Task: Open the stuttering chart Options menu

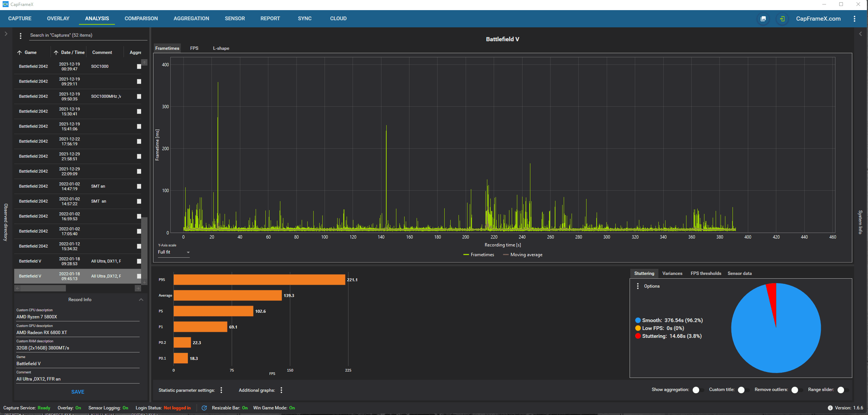Action: (638, 286)
